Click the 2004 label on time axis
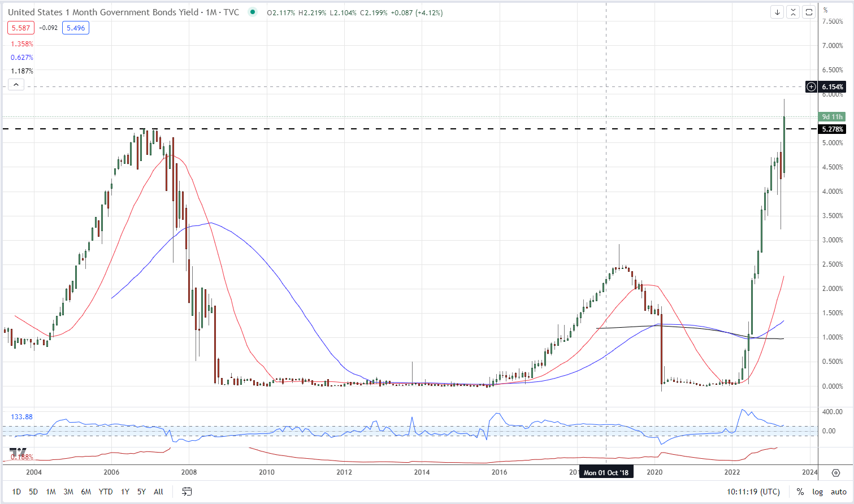 tap(34, 472)
